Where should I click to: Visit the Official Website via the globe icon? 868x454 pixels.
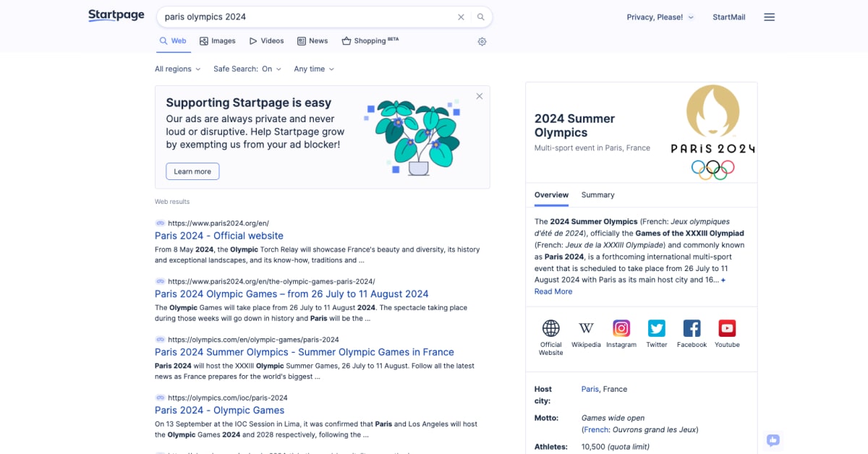point(550,327)
